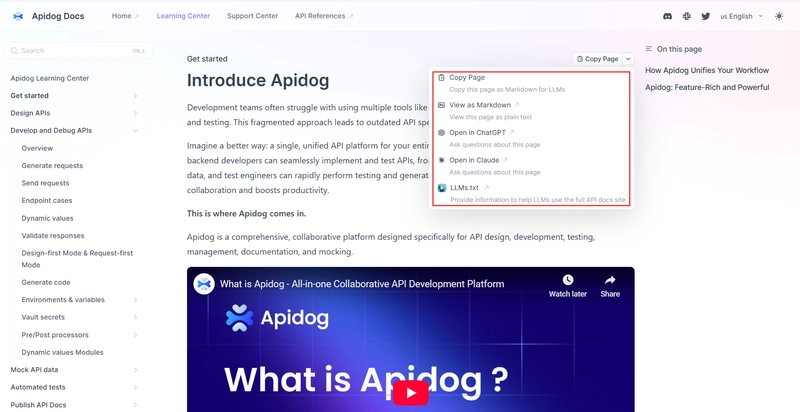
Task: Select View as Markdown menu entry
Action: 531,111
